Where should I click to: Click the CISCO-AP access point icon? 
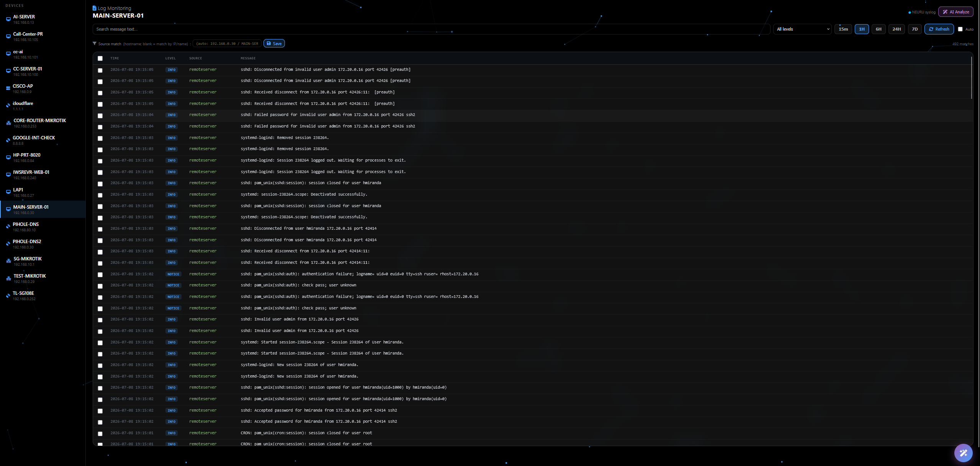8,88
